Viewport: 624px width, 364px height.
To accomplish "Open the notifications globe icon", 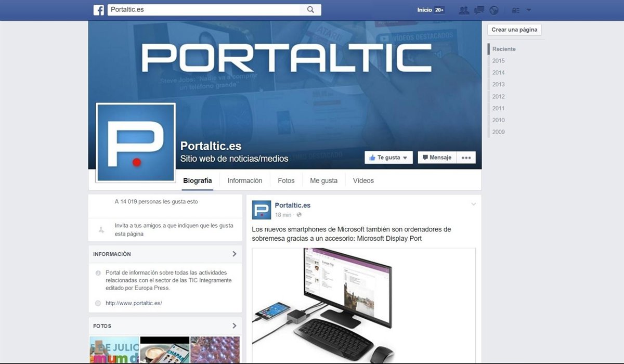I will point(494,10).
